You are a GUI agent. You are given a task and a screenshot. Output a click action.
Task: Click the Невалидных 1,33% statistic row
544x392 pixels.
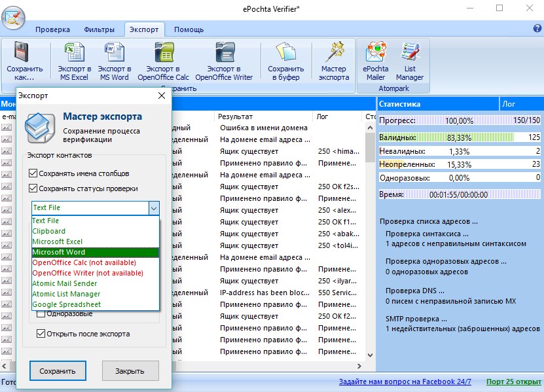pyautogui.click(x=460, y=151)
